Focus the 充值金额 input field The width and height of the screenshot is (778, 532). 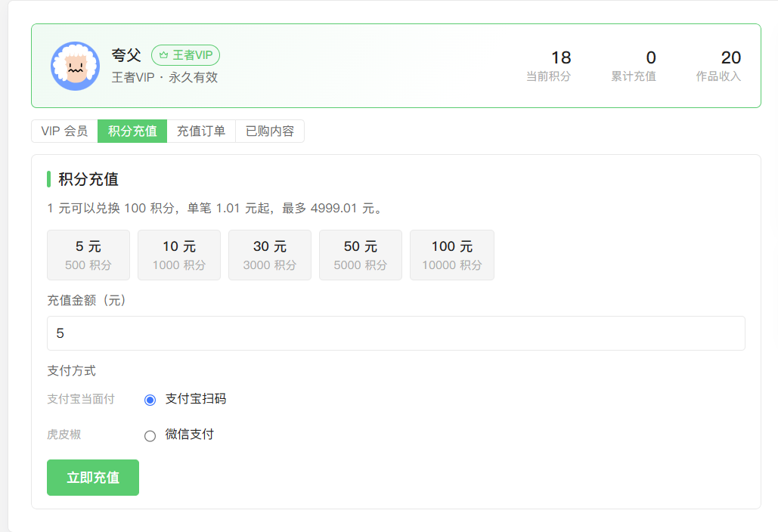click(396, 333)
